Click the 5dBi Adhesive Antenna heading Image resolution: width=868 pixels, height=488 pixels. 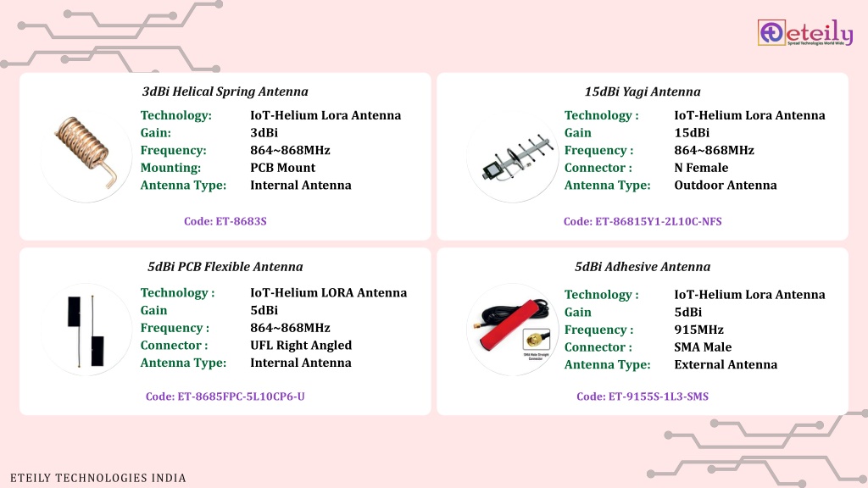643,266
